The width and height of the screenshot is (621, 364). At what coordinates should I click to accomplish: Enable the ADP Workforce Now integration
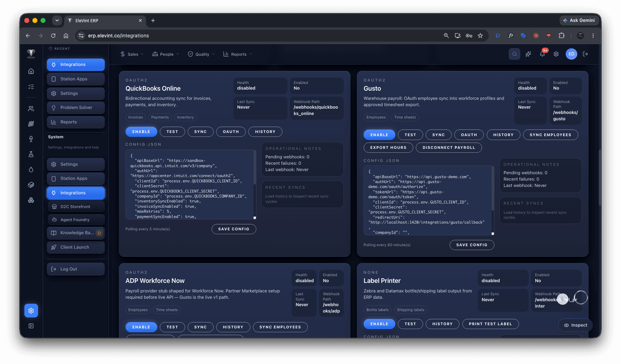141,327
